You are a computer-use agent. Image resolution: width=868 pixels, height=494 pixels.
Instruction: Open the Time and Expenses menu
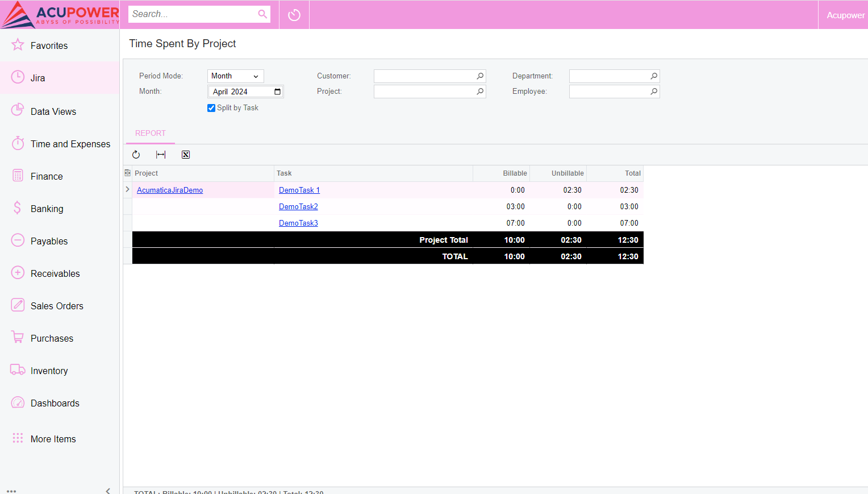click(70, 144)
